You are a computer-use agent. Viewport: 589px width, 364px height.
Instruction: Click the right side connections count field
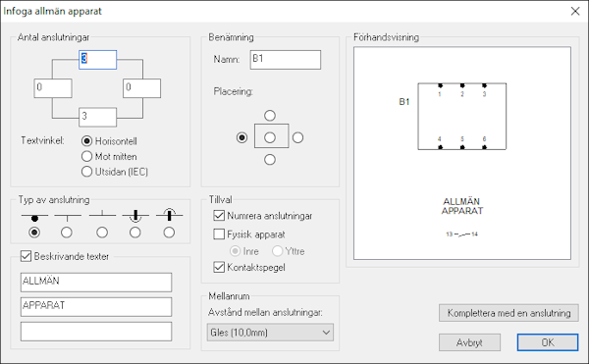coord(142,88)
